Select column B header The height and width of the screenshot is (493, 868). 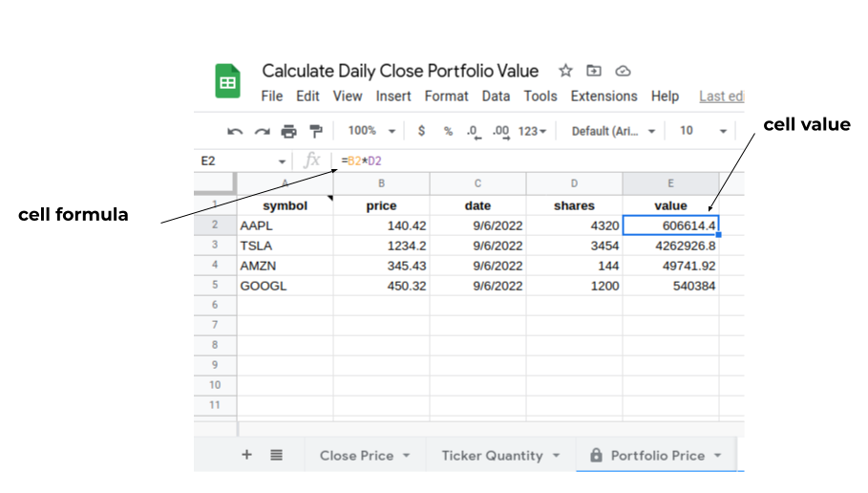click(x=381, y=183)
